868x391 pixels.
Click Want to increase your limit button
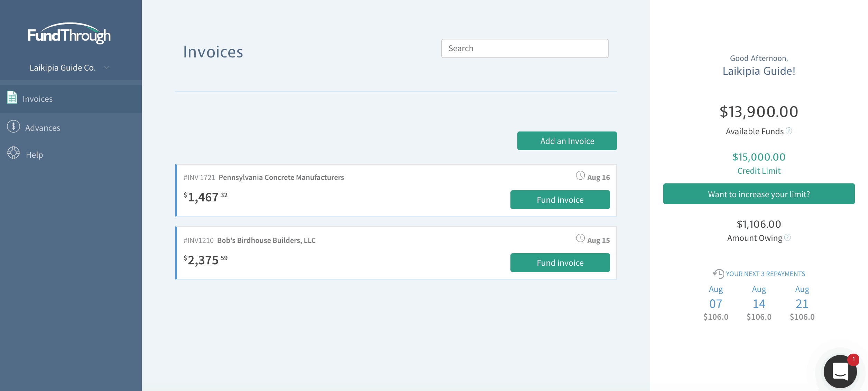(759, 194)
